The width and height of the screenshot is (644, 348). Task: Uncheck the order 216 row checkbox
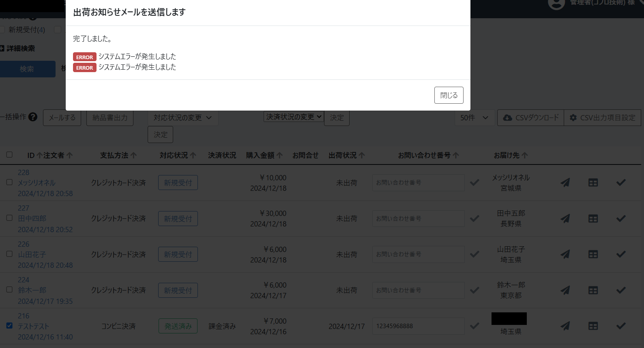coord(9,326)
